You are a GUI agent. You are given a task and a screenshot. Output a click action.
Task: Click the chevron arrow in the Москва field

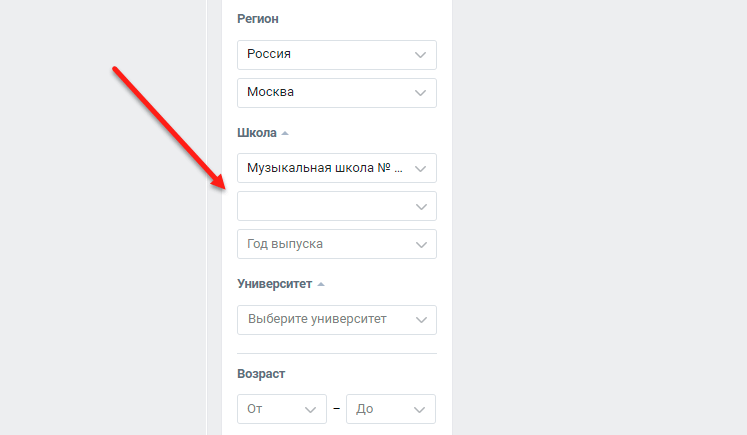click(x=420, y=93)
